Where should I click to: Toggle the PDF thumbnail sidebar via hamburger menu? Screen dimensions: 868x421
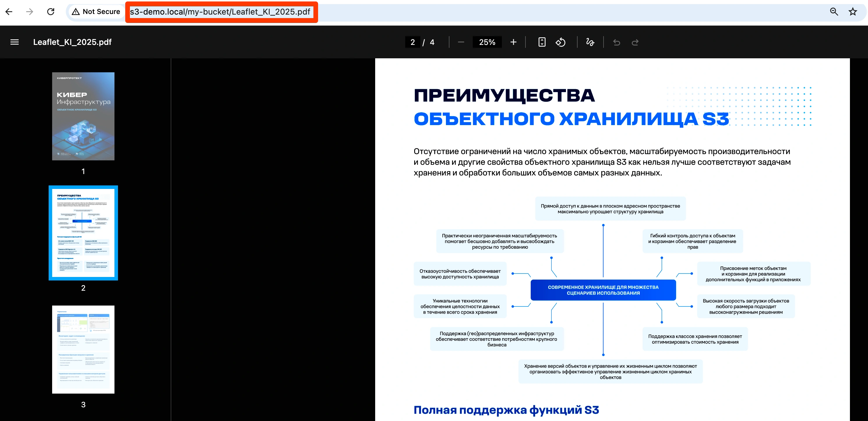(x=15, y=42)
